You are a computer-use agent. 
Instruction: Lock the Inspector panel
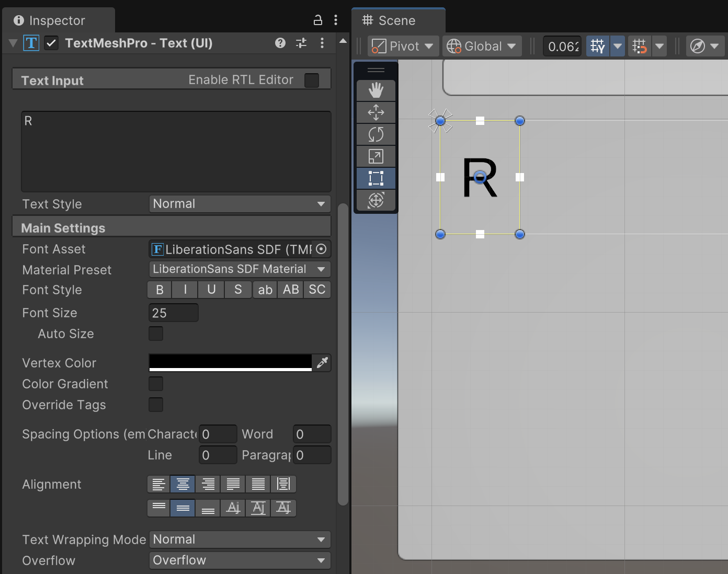tap(317, 20)
